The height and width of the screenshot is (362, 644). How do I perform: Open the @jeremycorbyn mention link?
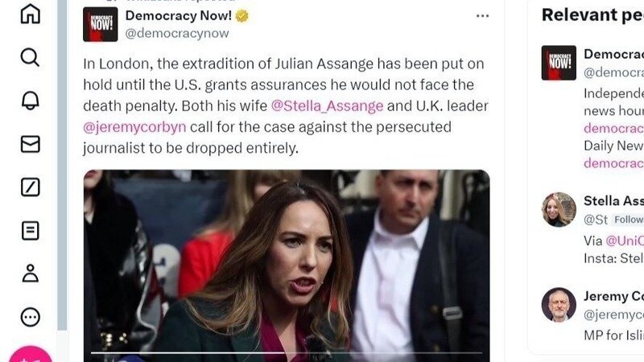[x=134, y=127]
